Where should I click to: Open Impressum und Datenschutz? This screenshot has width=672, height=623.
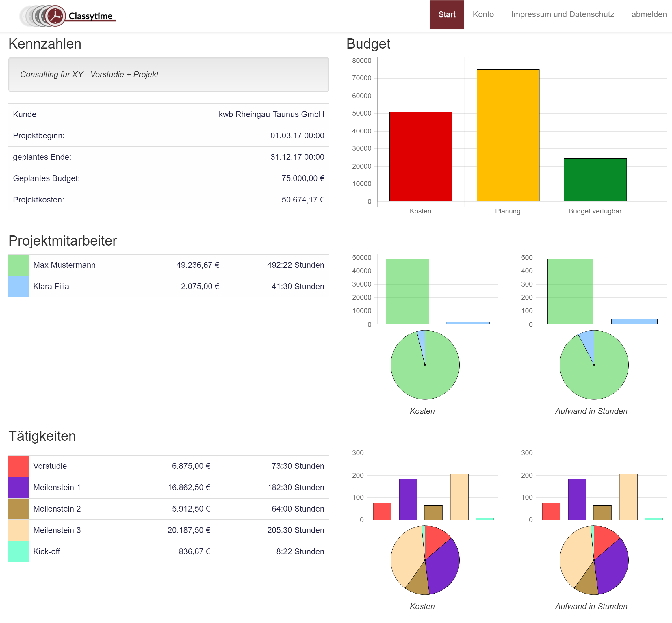562,14
